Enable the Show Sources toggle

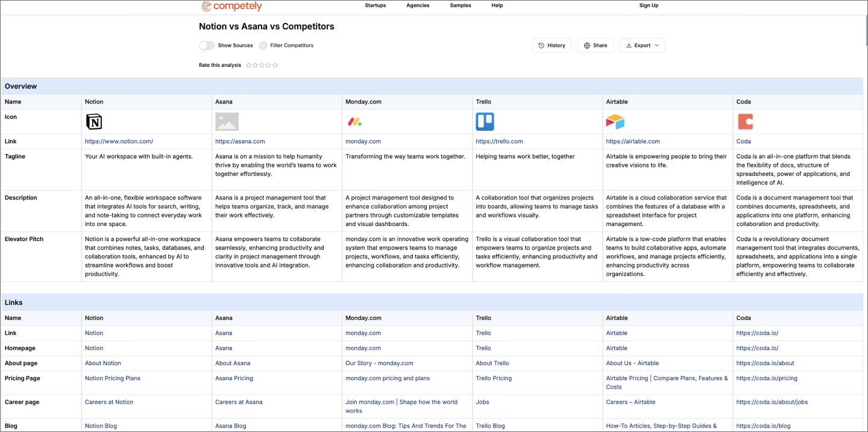pos(207,45)
